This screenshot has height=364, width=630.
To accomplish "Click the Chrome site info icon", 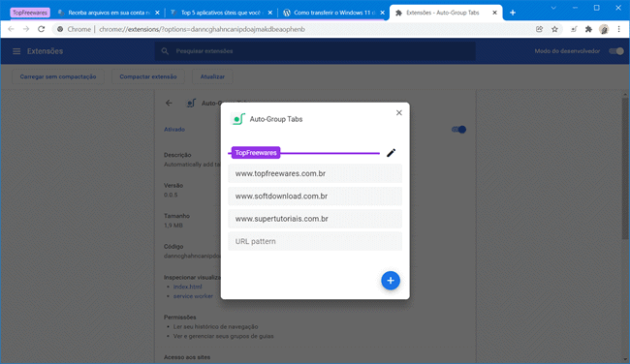I will (60, 29).
